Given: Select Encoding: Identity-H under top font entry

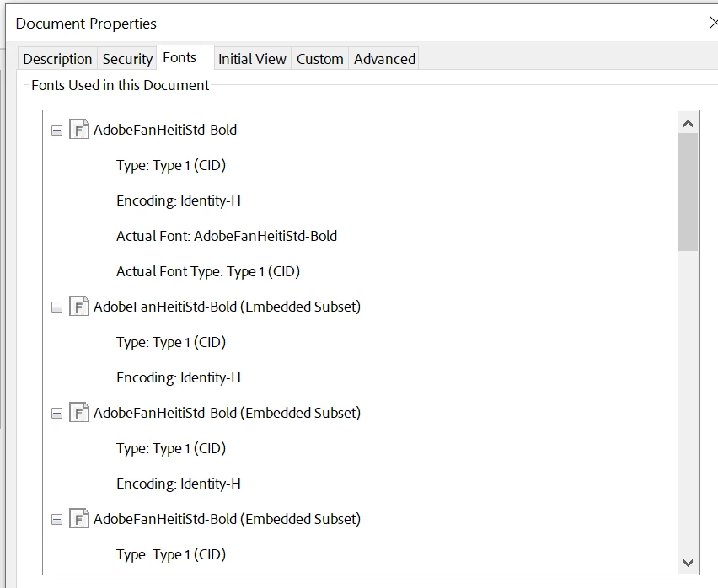Looking at the screenshot, I should click(x=179, y=200).
